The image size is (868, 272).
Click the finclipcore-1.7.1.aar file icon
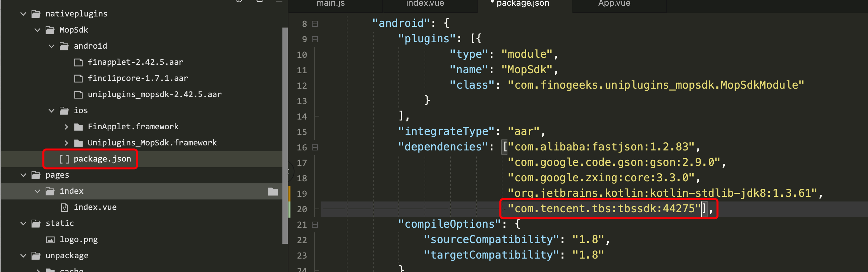(78, 78)
